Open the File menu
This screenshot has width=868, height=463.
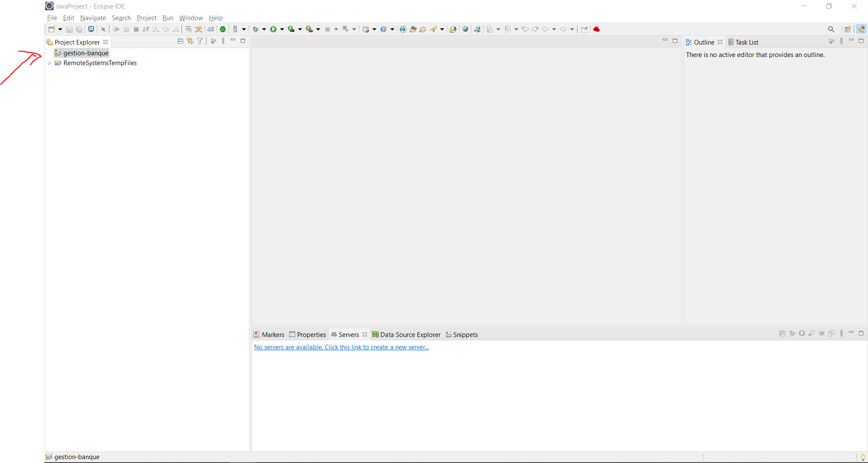click(x=52, y=18)
